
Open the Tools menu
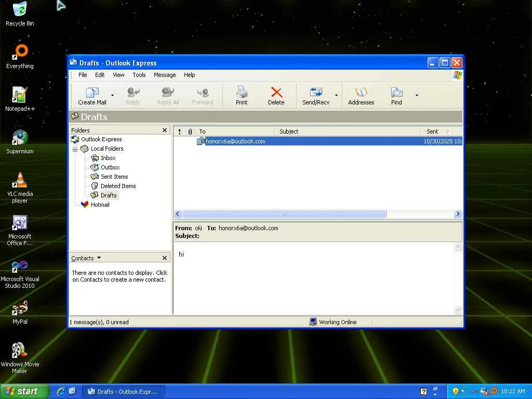(139, 75)
